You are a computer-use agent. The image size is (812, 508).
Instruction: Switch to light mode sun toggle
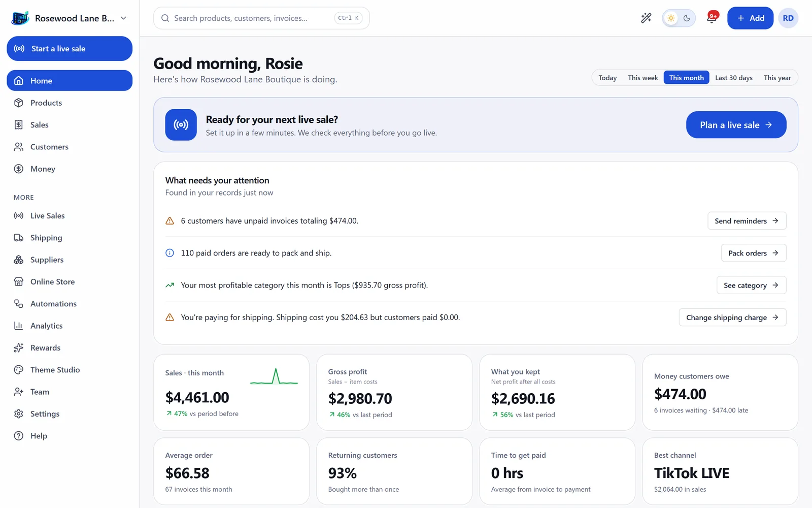click(671, 18)
